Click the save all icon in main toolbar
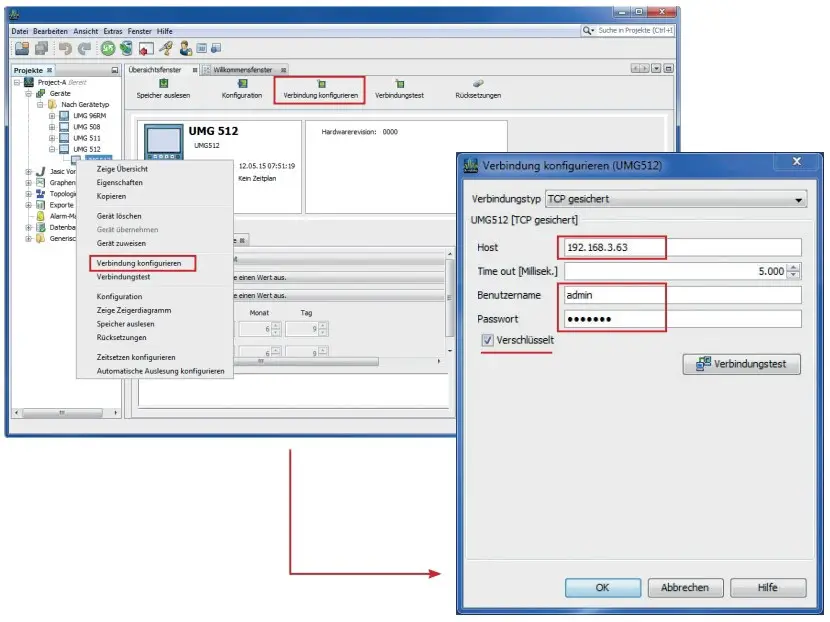The image size is (830, 622). [x=41, y=49]
